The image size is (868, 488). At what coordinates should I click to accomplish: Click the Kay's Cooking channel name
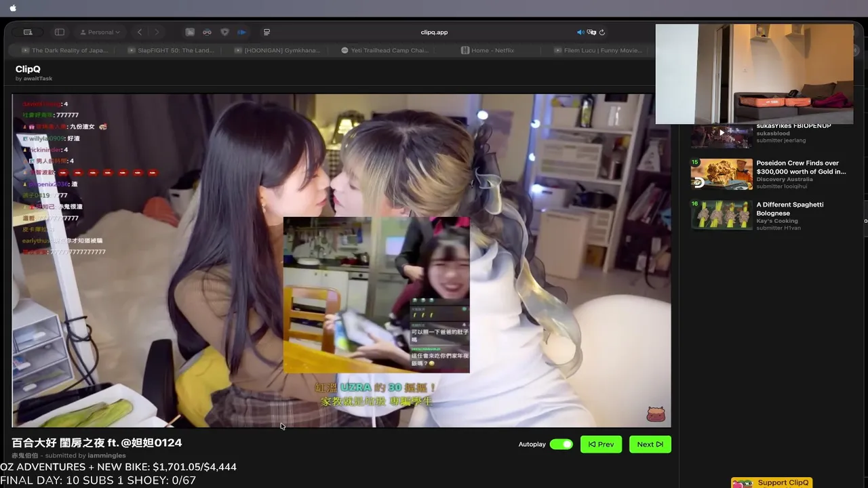click(777, 221)
